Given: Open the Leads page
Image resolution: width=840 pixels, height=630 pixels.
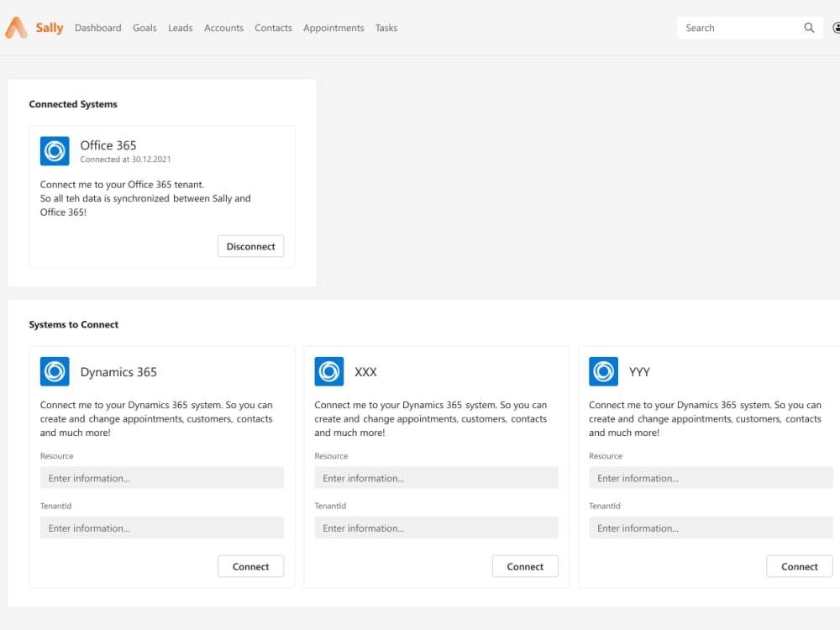Looking at the screenshot, I should coord(180,28).
